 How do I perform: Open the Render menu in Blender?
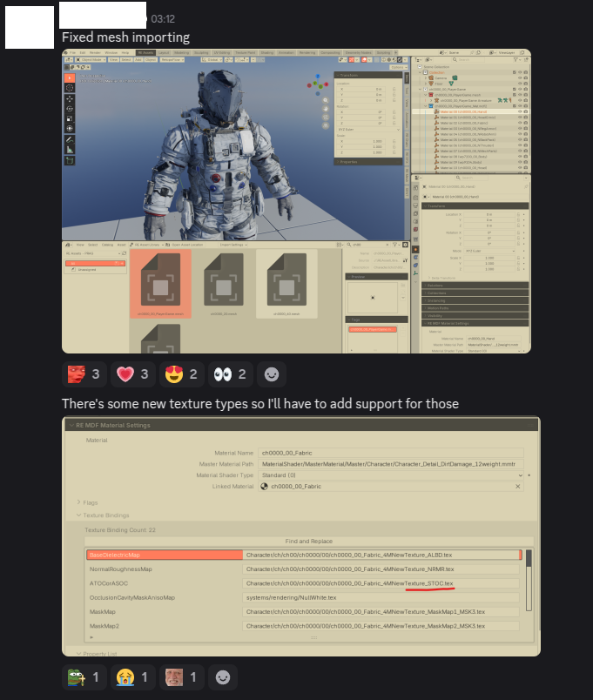point(95,53)
